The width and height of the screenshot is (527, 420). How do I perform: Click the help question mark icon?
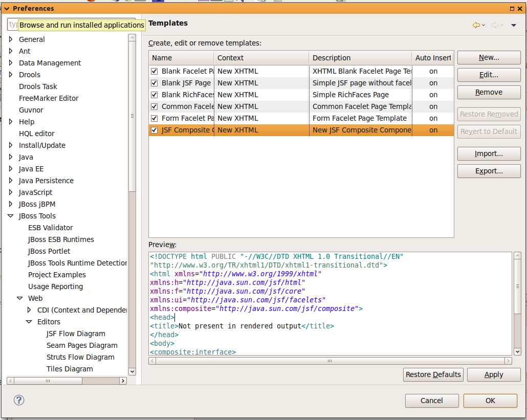(19, 400)
